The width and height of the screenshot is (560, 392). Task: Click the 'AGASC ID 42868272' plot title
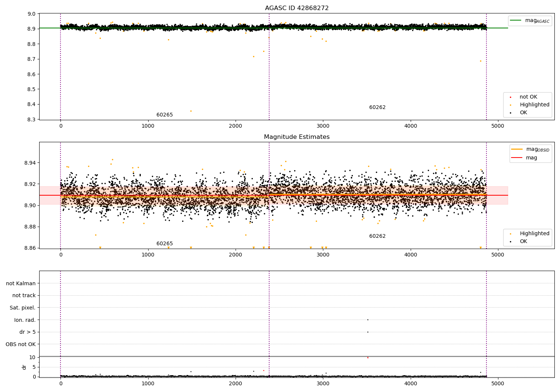297,8
